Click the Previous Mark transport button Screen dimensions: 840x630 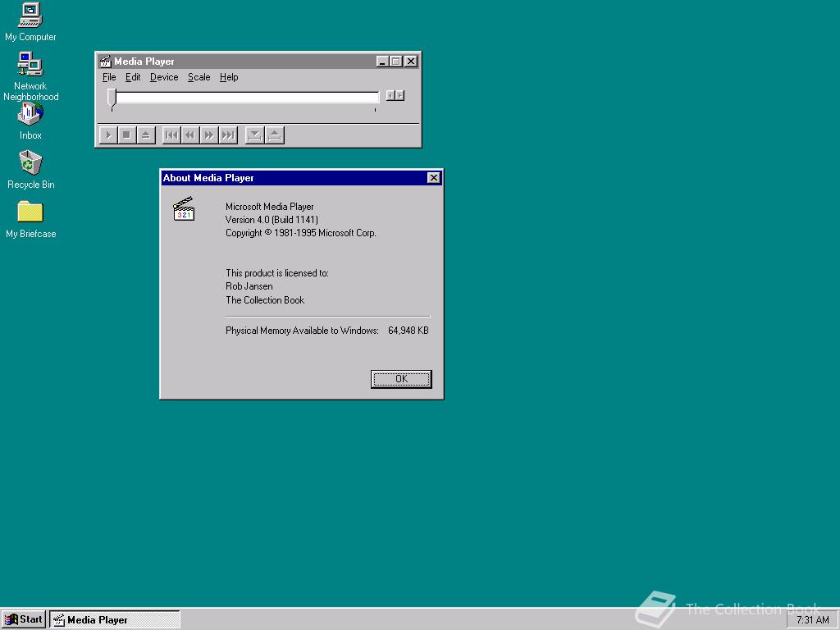171,135
